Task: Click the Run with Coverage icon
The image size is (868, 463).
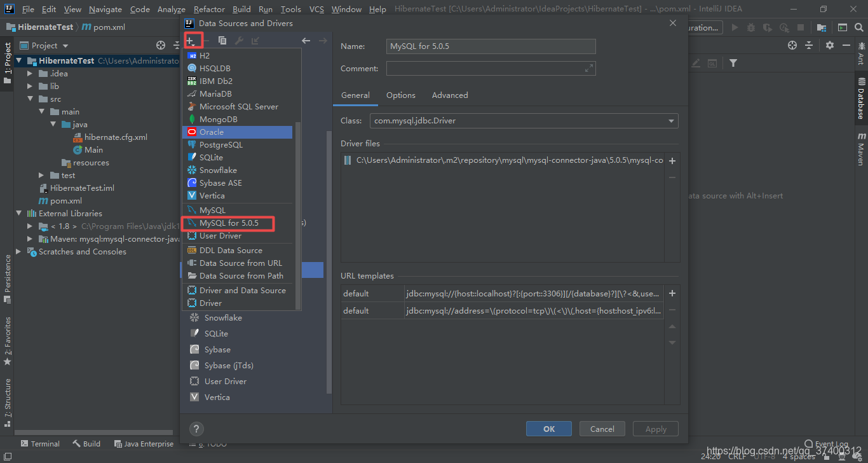Action: tap(768, 27)
